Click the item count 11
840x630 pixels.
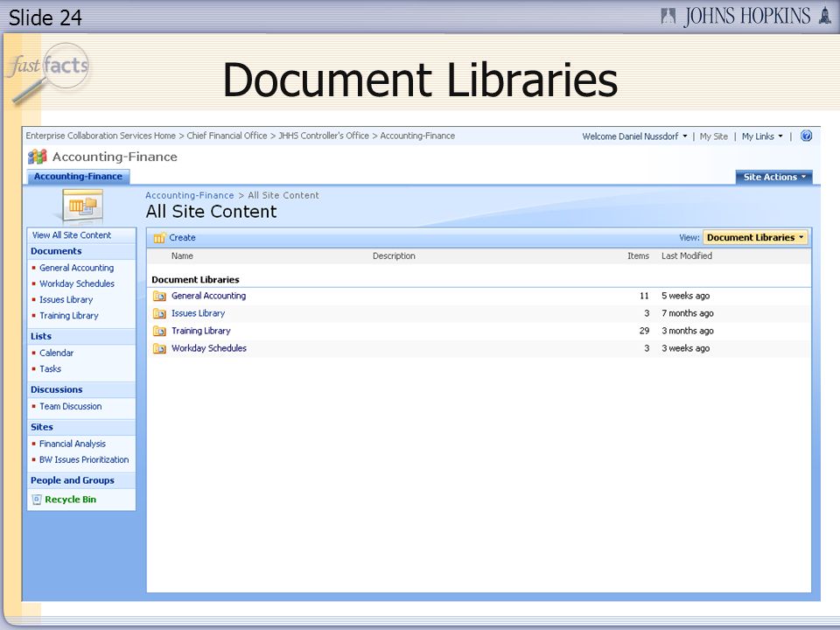644,296
